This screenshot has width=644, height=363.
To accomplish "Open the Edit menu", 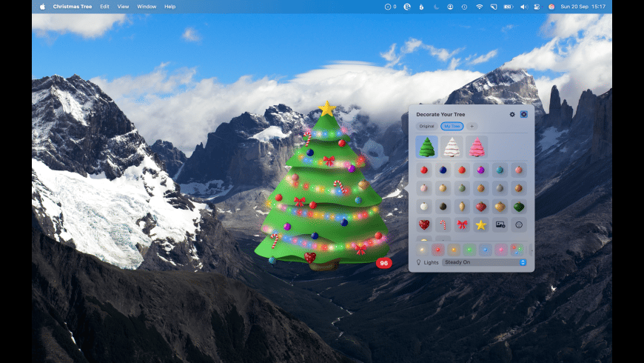I will tap(104, 7).
